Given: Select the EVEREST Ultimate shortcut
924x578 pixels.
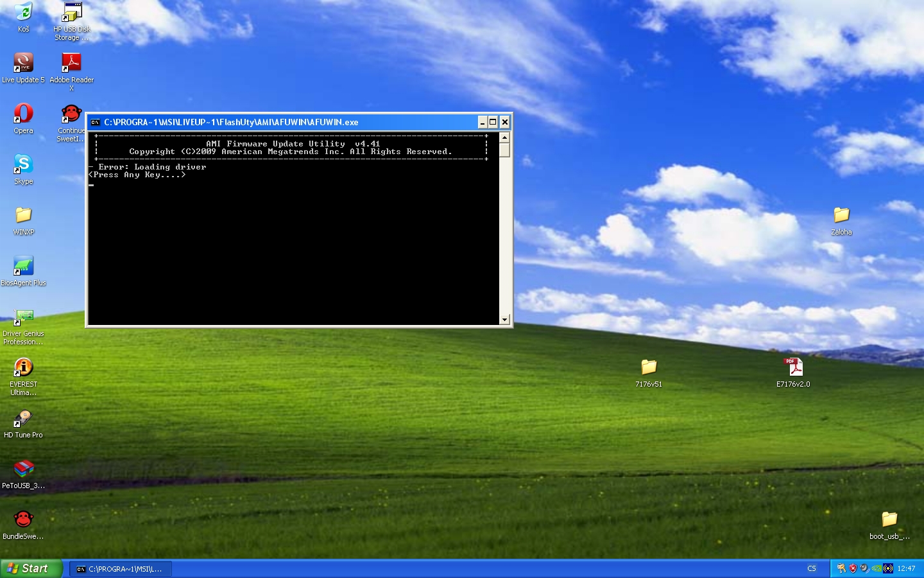Looking at the screenshot, I should [23, 376].
